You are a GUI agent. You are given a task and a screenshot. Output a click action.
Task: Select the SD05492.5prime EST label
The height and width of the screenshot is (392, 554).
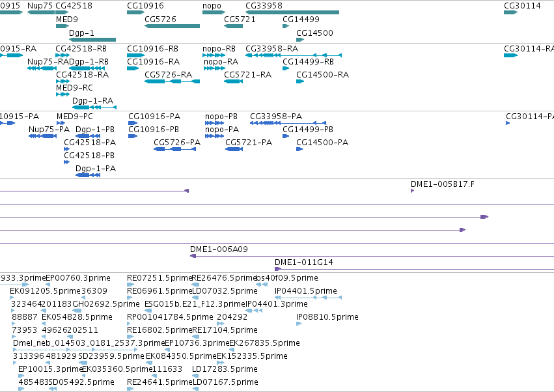[x=81, y=382]
